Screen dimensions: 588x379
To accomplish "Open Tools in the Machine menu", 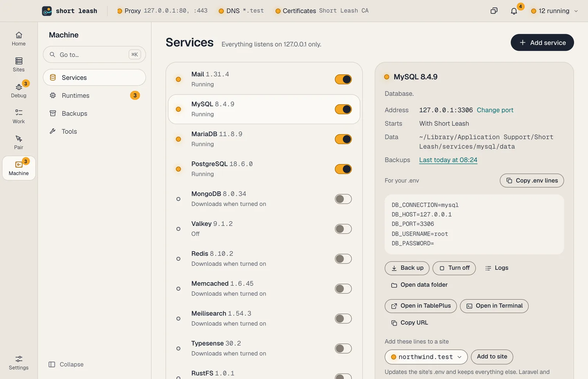I will (94, 132).
